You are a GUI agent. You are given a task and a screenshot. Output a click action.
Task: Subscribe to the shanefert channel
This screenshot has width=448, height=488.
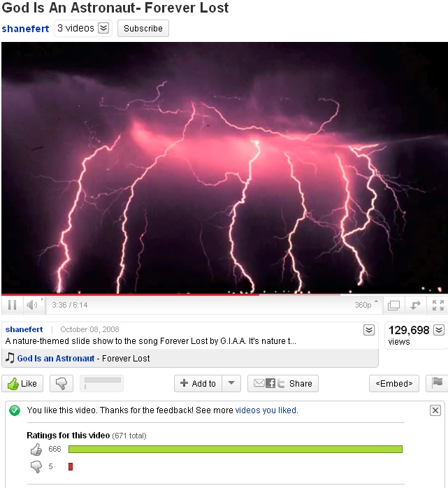[x=143, y=29]
